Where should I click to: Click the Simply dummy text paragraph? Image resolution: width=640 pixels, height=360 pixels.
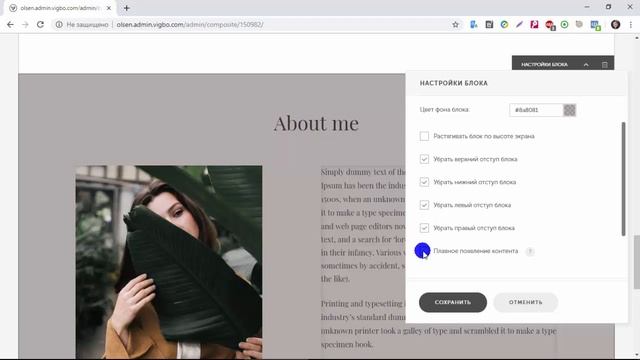coord(363,225)
